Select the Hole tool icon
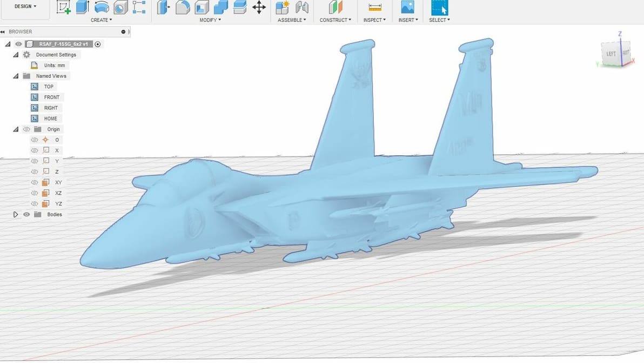This screenshot has height=363, width=644. (x=120, y=7)
